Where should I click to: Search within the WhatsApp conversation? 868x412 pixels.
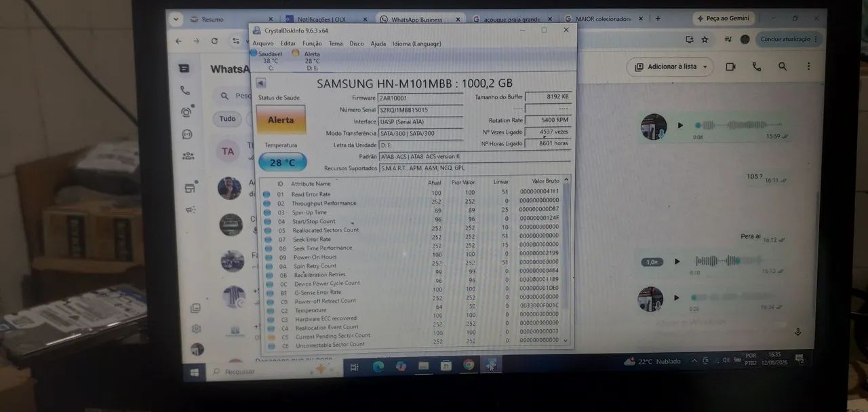(783, 67)
